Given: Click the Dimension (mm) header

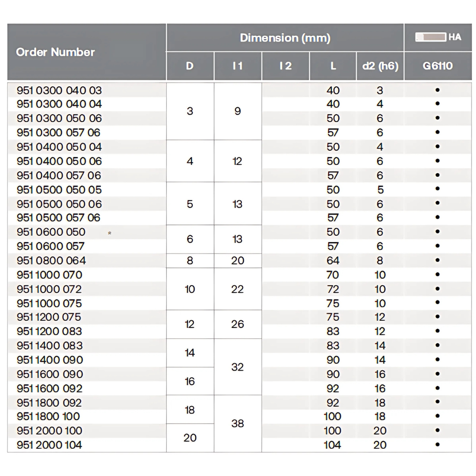Looking at the screenshot, I should point(285,38).
